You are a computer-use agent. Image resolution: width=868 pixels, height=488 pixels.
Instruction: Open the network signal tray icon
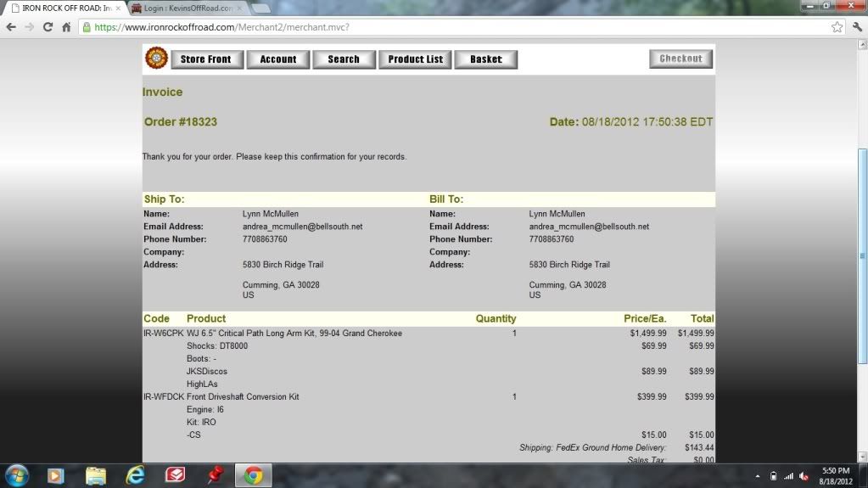pyautogui.click(x=789, y=476)
